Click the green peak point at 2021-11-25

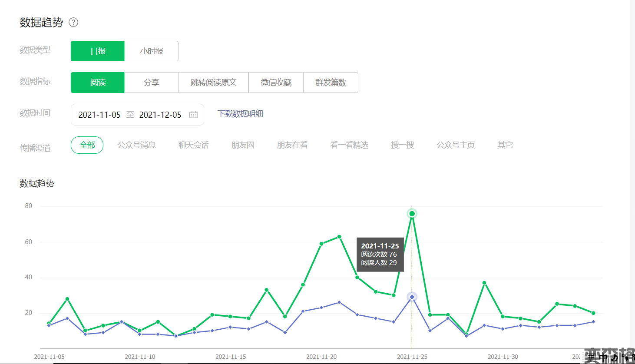412,214
